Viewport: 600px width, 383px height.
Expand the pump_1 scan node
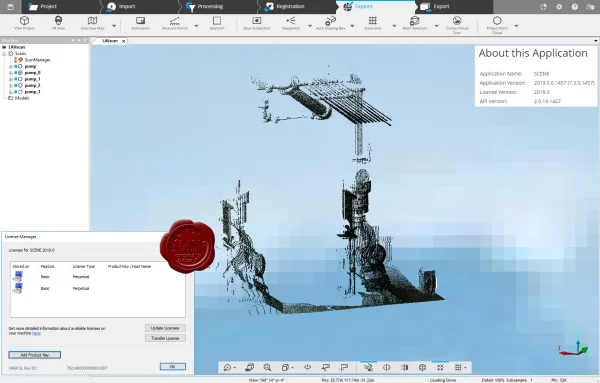coord(11,79)
